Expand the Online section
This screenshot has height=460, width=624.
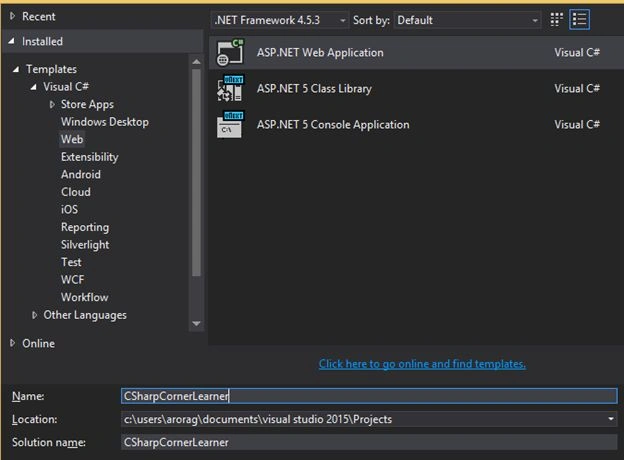(x=12, y=343)
